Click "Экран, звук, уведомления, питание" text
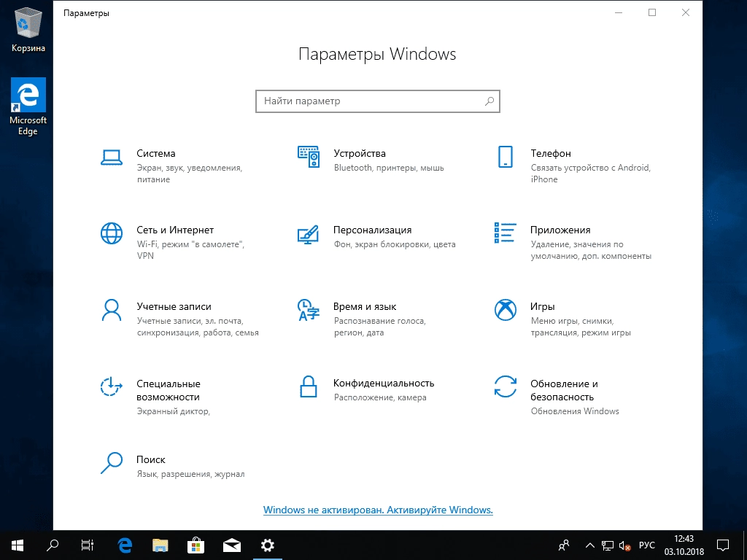The width and height of the screenshot is (747, 560). (190, 174)
